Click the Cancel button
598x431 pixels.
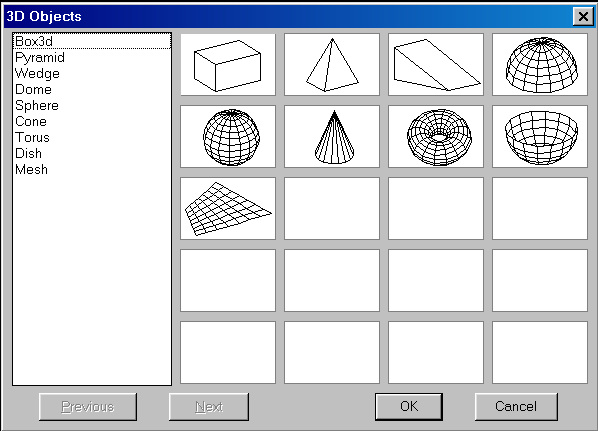coord(516,407)
